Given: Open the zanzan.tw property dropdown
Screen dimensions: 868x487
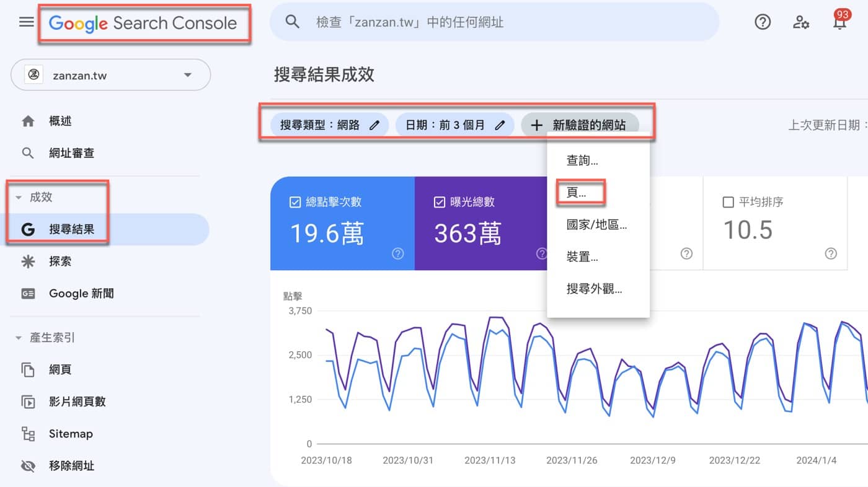Looking at the screenshot, I should coord(111,76).
